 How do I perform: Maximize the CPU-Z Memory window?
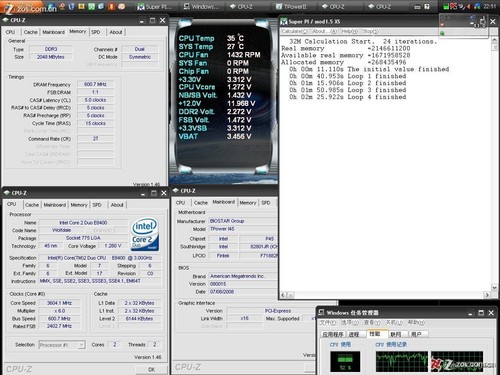(152, 20)
